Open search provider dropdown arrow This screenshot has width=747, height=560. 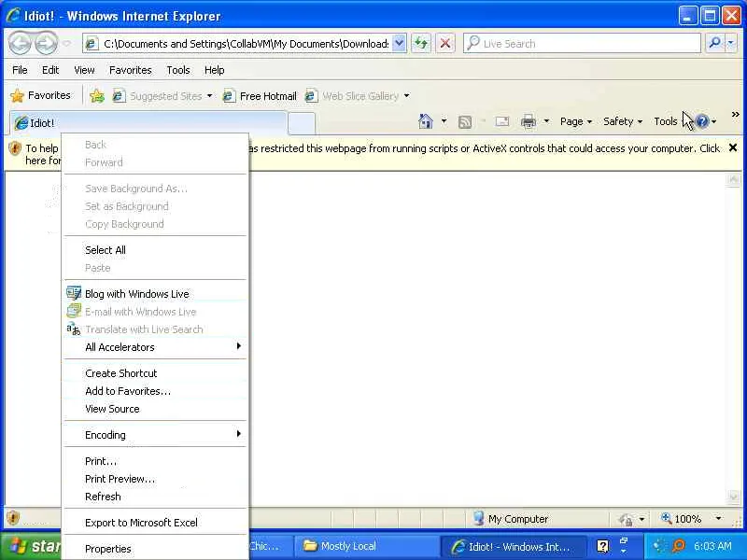731,43
